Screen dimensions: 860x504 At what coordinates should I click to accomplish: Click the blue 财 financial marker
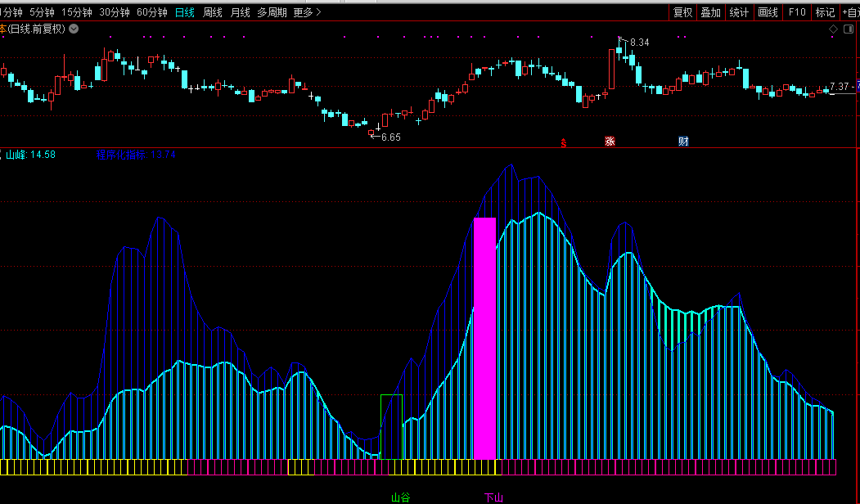tap(683, 142)
